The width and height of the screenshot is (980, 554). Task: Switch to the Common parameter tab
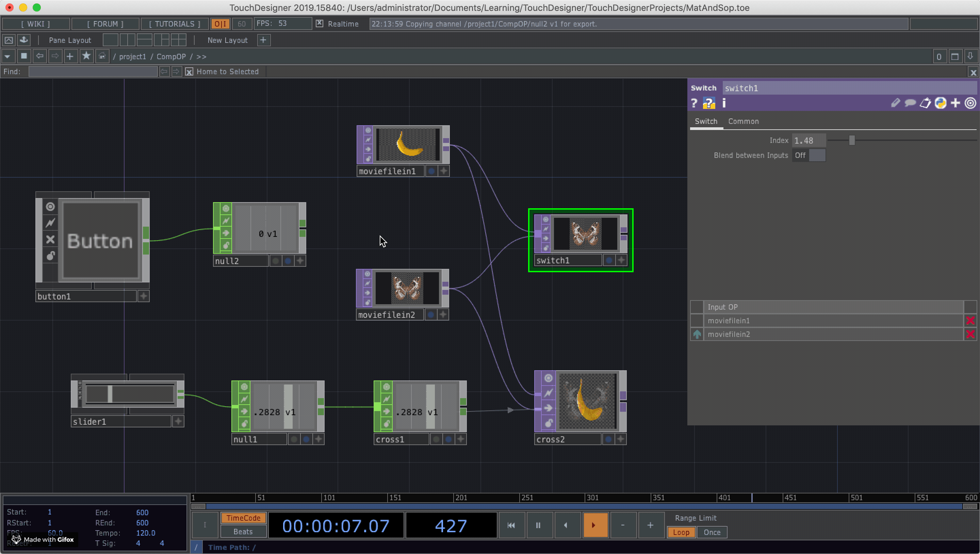click(x=743, y=121)
